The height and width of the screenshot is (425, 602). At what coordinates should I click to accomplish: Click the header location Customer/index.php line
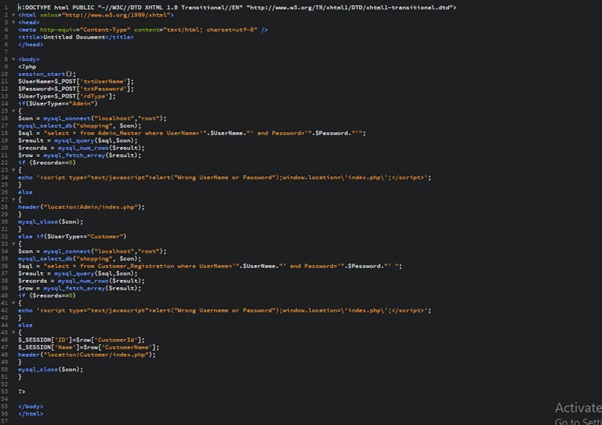click(87, 355)
